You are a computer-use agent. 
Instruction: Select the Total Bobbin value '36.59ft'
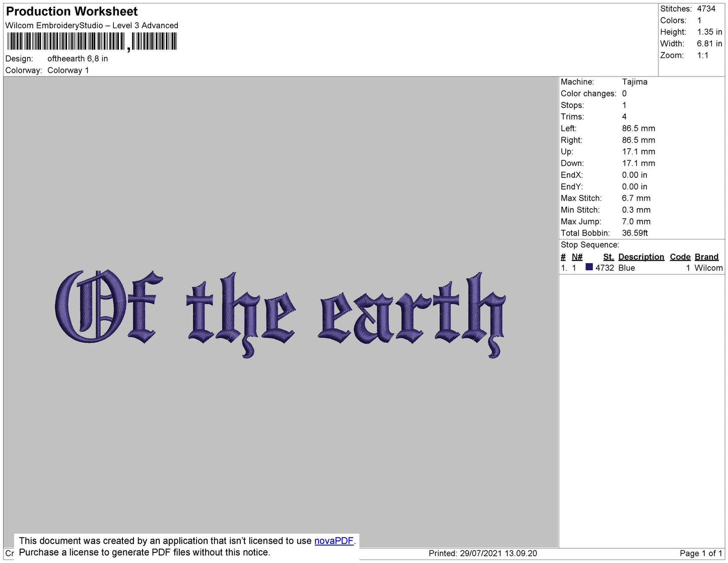pyautogui.click(x=635, y=233)
